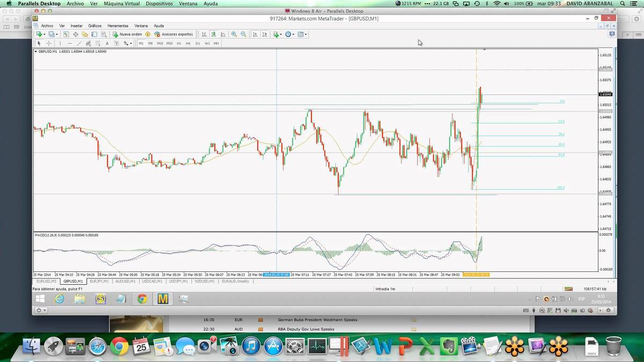The width and height of the screenshot is (644, 362).
Task: Switch to the EURJPY,M1 chart tab
Action: click(x=99, y=281)
